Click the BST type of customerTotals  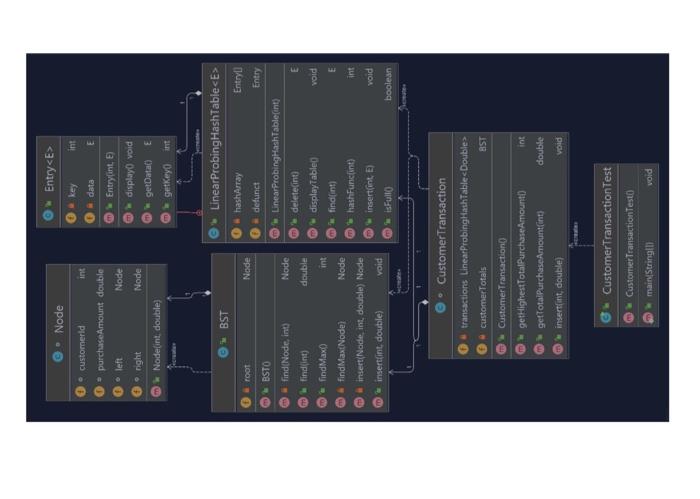pyautogui.click(x=483, y=144)
